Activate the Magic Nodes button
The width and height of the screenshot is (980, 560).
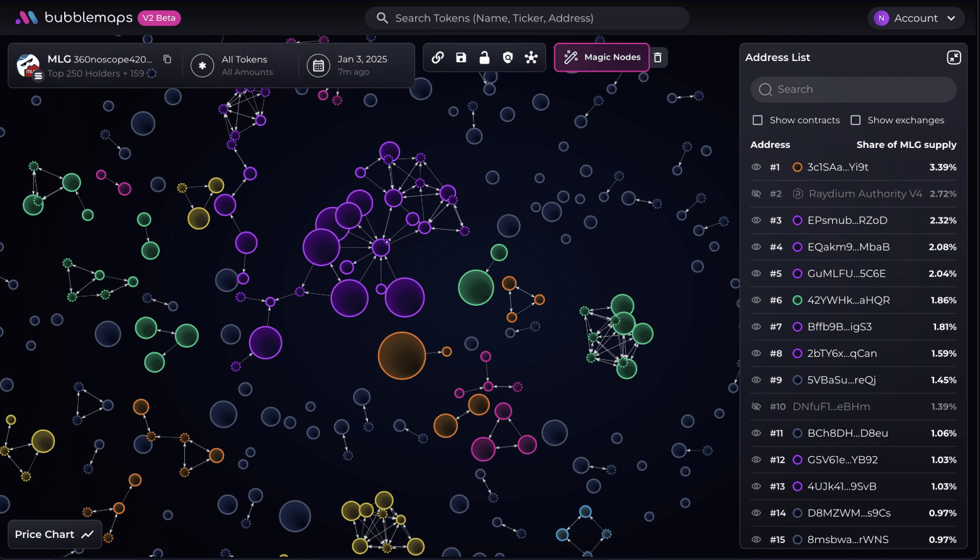point(602,57)
